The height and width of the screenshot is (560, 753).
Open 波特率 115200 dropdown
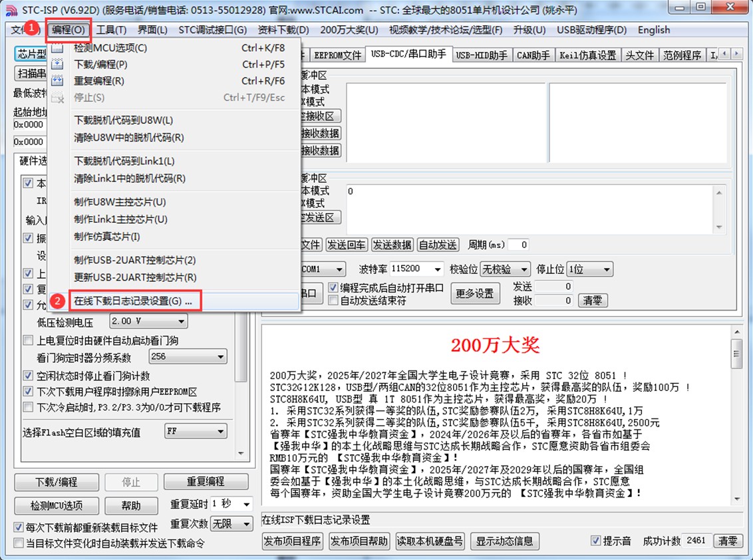click(x=416, y=269)
